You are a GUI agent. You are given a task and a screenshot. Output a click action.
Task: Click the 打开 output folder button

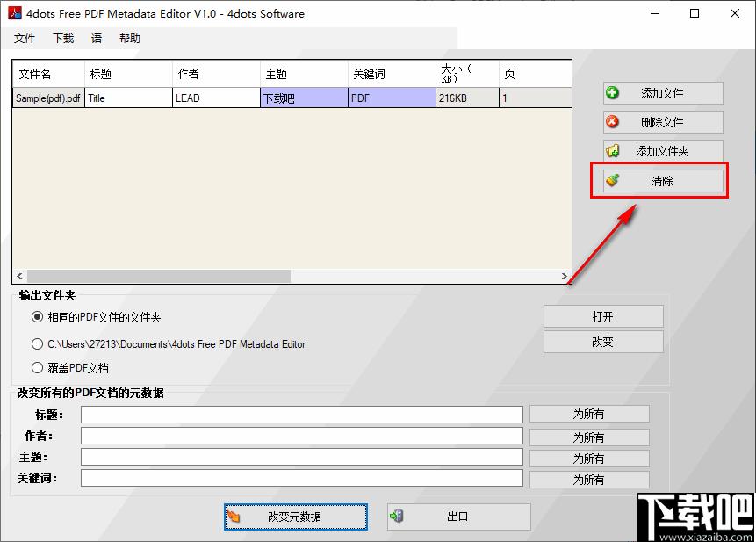[603, 316]
